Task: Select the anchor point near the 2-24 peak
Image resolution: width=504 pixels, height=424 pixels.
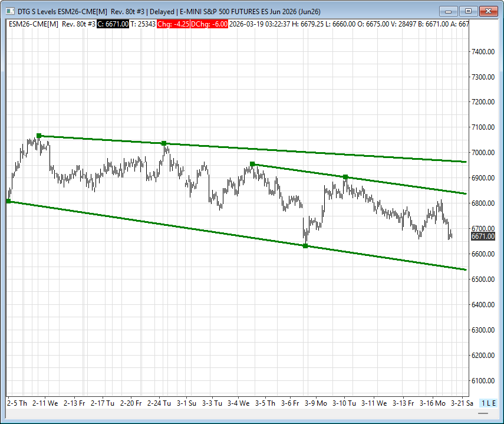Action: coord(164,143)
